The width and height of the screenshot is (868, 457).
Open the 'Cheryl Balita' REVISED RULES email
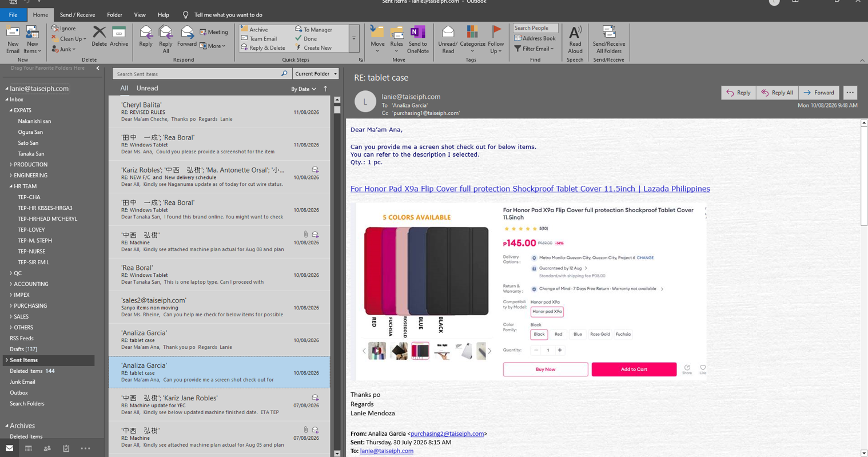[x=220, y=112]
